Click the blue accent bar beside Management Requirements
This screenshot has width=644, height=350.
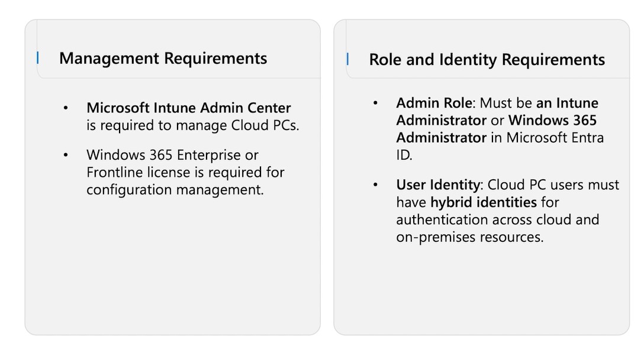coord(38,58)
